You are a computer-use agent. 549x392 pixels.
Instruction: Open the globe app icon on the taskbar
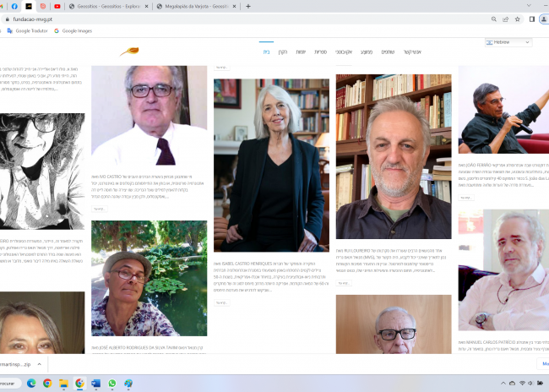pyautogui.click(x=128, y=384)
